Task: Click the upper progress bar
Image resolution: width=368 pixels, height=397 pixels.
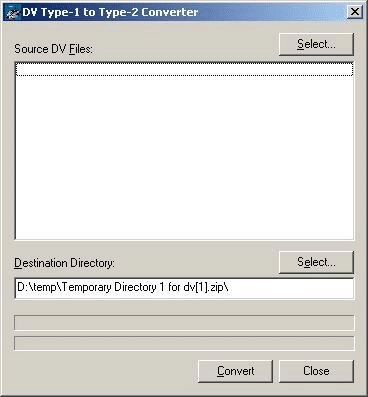Action: coord(184,323)
